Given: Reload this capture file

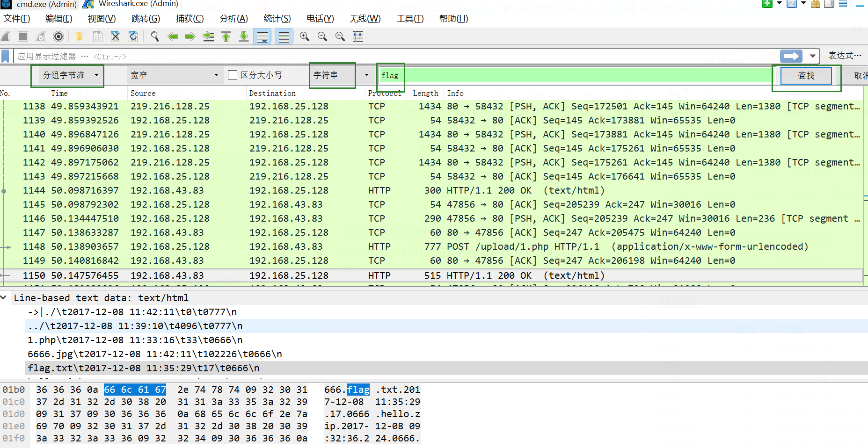Looking at the screenshot, I should (133, 36).
